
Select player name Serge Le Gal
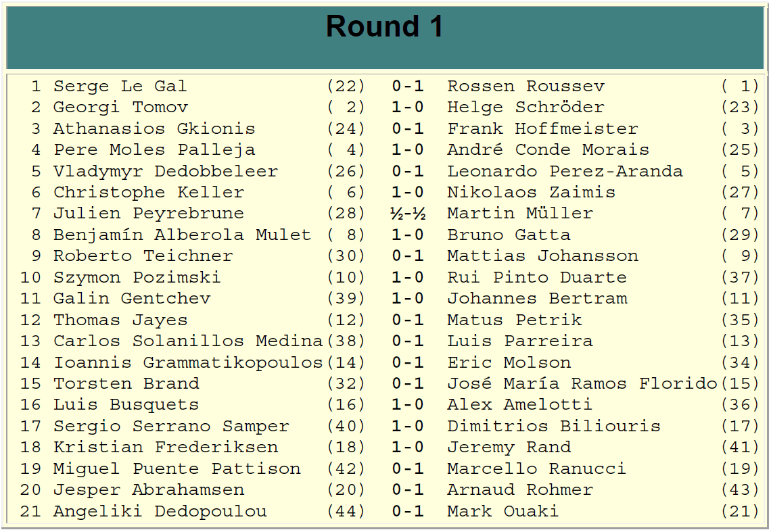pos(120,86)
